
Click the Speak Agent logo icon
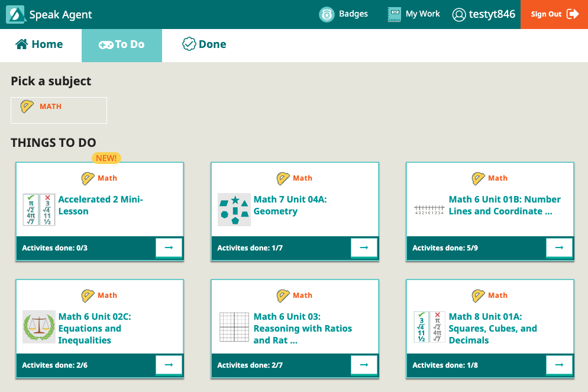click(15, 14)
